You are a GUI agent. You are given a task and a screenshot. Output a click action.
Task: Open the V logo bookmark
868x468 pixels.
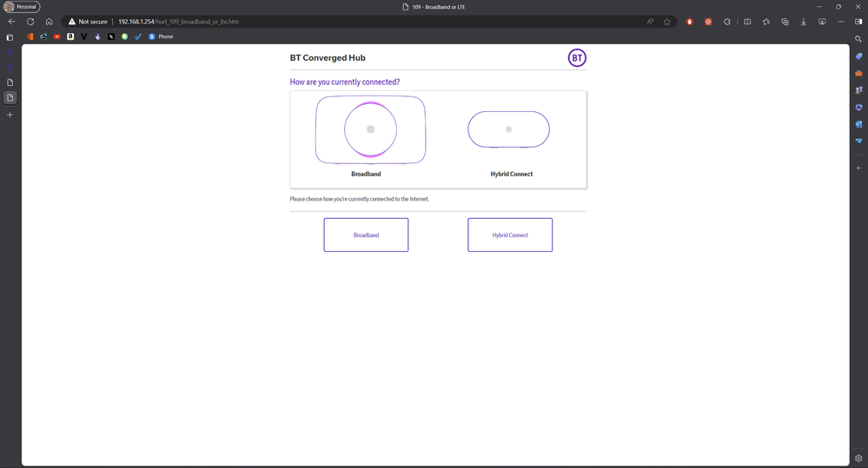(83, 36)
